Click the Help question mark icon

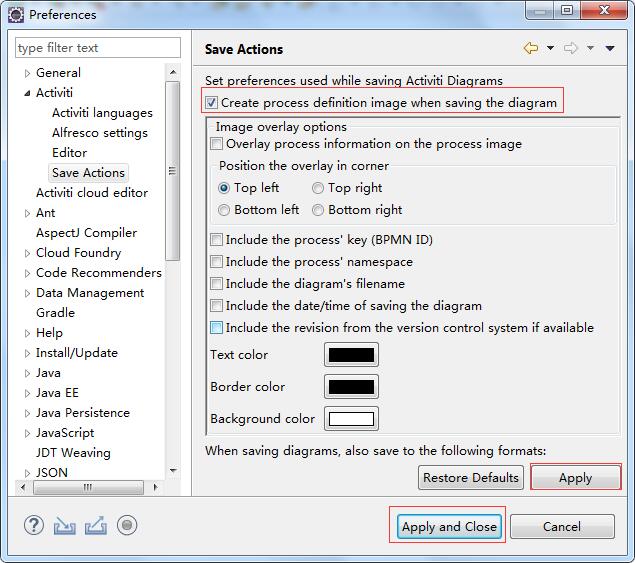coord(34,525)
